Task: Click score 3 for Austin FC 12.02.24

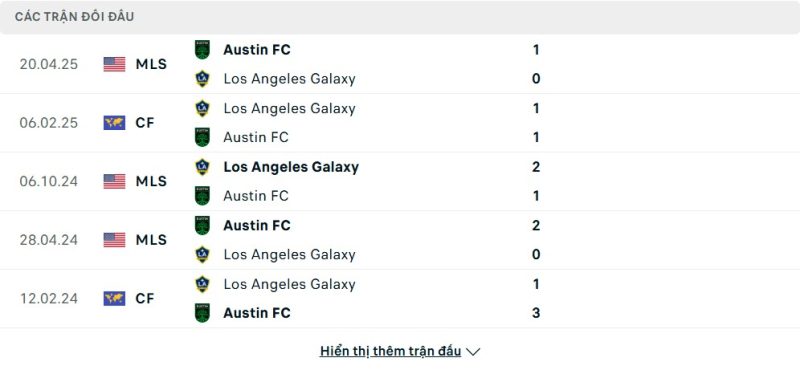Action: (536, 313)
